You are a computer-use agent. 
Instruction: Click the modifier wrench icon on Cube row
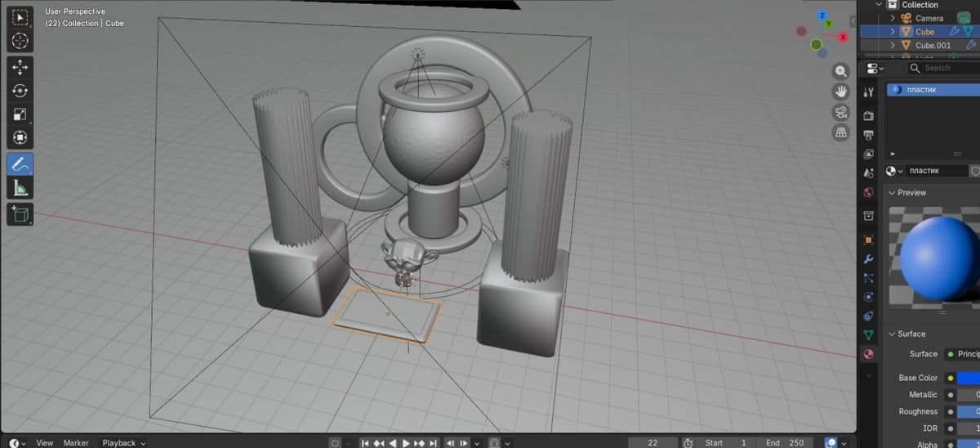click(952, 31)
